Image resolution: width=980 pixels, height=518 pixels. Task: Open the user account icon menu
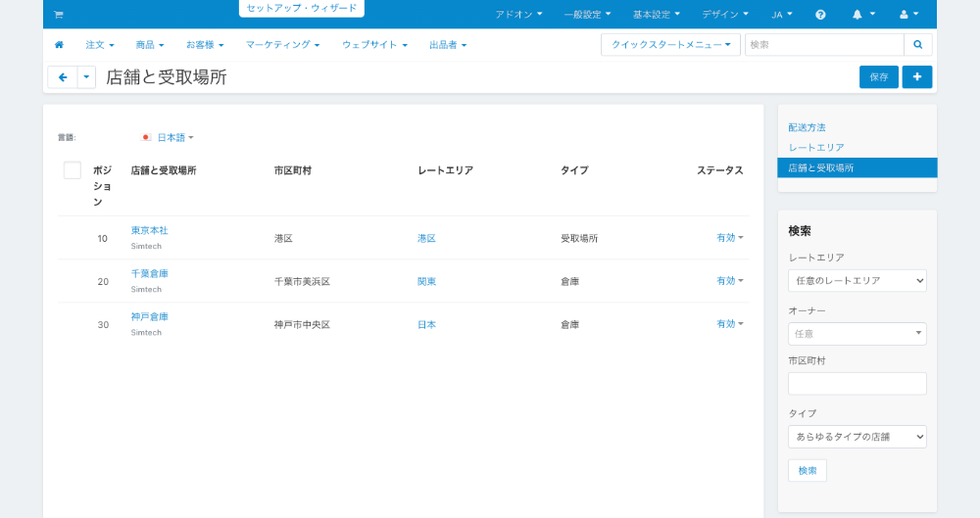pos(908,15)
